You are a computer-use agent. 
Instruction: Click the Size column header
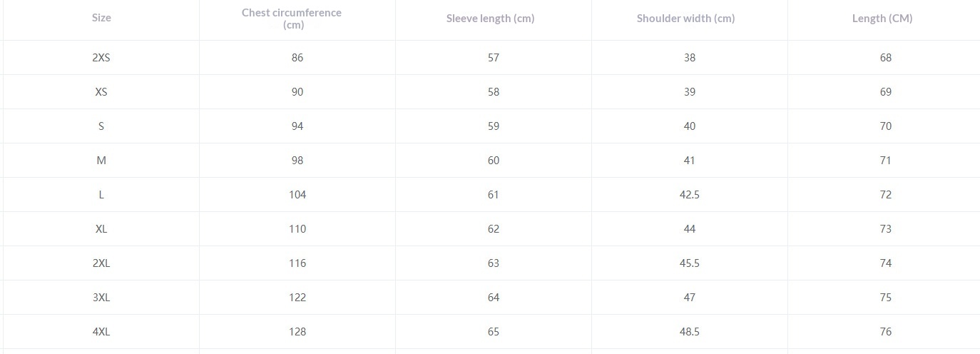pyautogui.click(x=101, y=18)
